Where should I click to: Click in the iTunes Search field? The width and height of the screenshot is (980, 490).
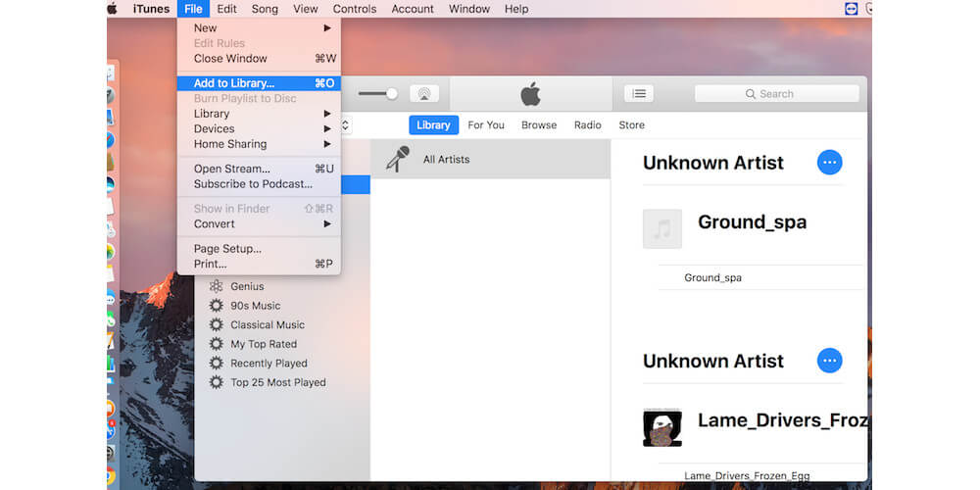click(777, 94)
